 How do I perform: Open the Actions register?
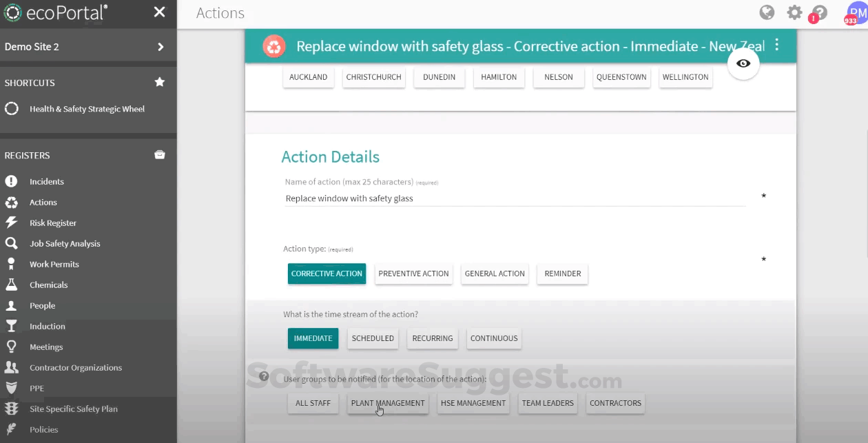point(43,202)
